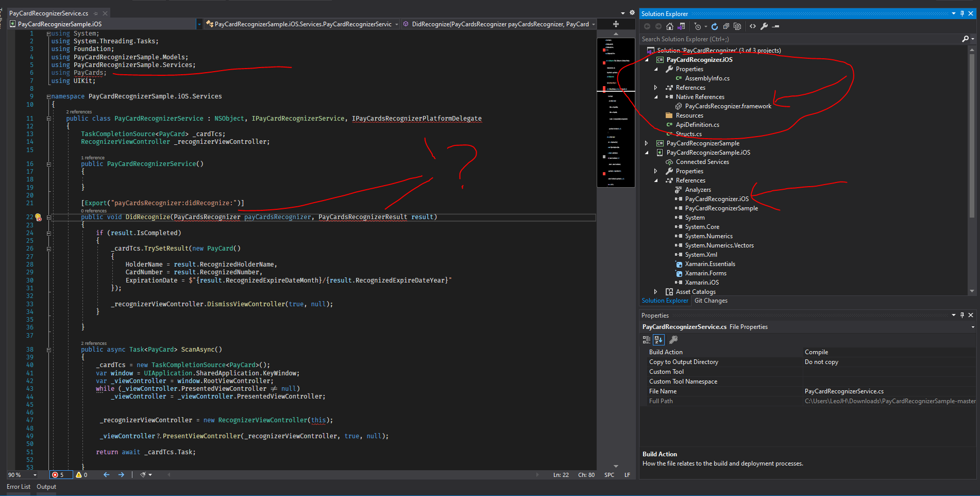Collapse the PayCardRecognizer.iOS project node
The width and height of the screenshot is (980, 496).
pos(647,60)
